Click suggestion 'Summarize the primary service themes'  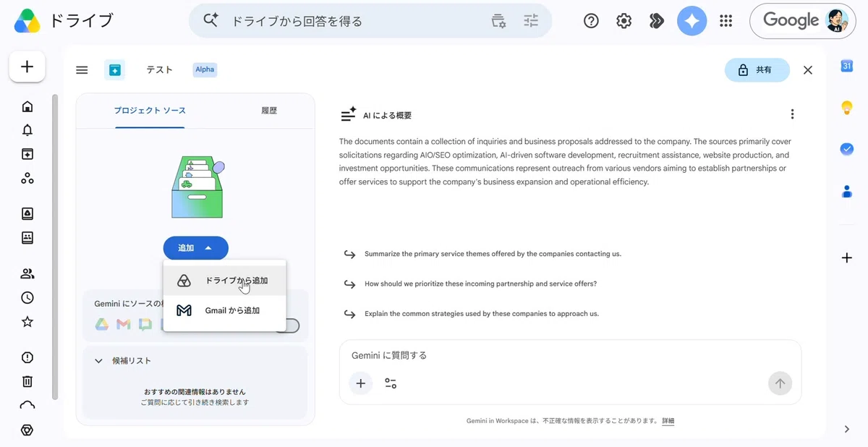point(493,254)
